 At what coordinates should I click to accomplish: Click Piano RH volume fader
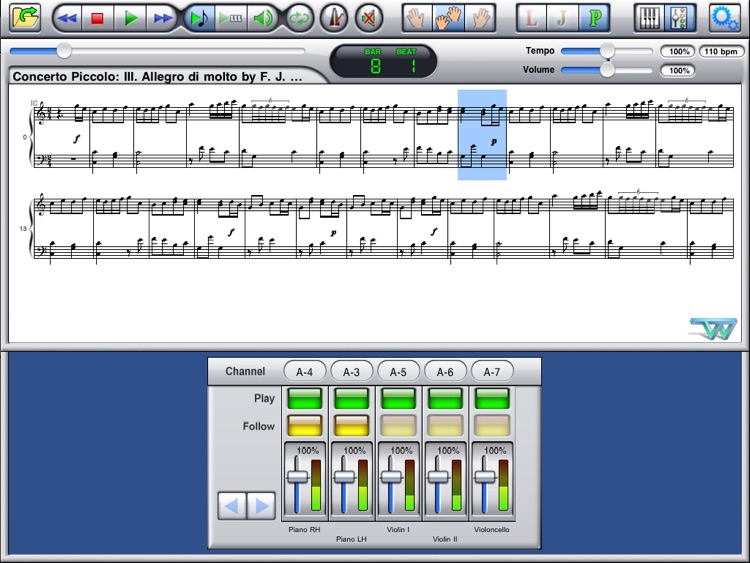coord(298,477)
